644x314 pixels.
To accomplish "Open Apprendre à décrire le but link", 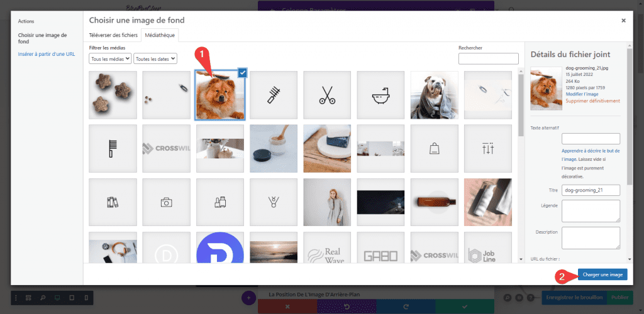I will [x=591, y=154].
